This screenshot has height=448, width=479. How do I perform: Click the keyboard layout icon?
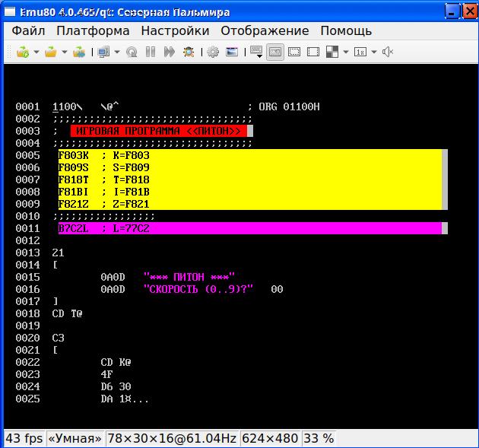coord(256,52)
